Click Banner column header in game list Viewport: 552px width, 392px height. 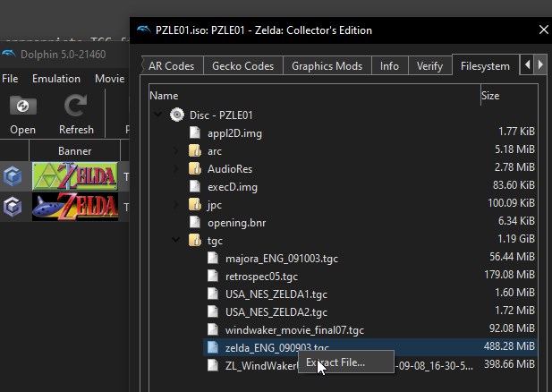[x=74, y=150]
